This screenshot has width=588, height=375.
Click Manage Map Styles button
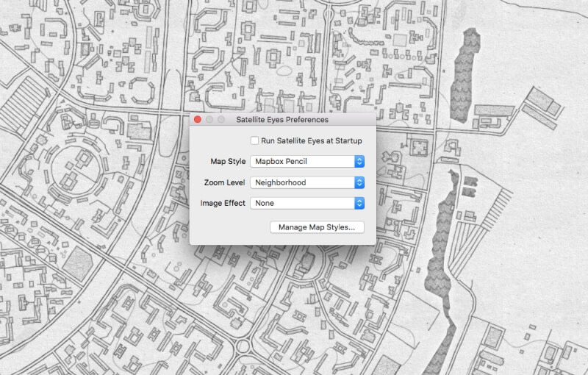point(317,227)
